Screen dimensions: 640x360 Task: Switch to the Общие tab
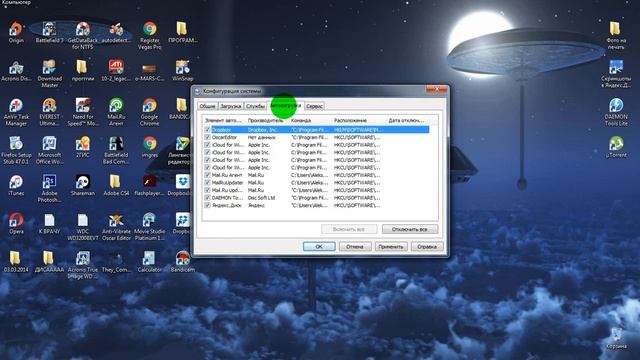pos(207,106)
